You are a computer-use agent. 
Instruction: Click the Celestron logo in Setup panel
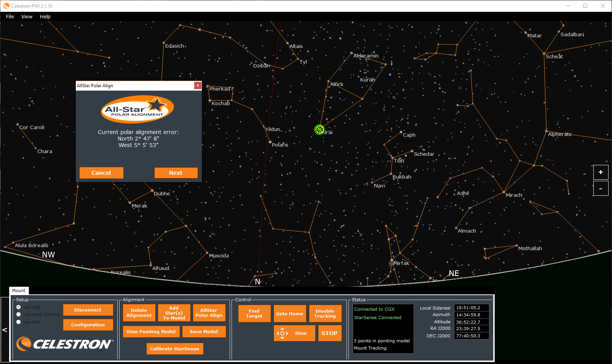coord(65,344)
